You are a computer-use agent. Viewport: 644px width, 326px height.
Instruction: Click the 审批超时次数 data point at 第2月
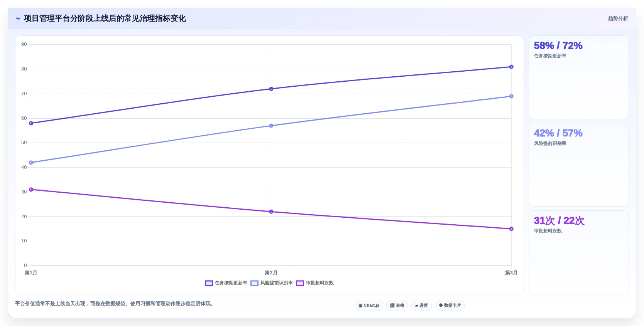tap(271, 212)
